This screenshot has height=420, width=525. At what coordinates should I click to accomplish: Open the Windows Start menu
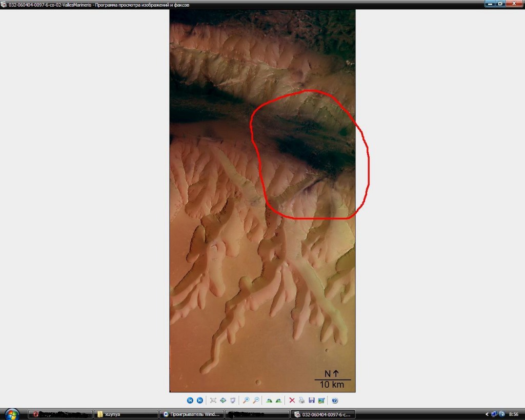[11, 414]
